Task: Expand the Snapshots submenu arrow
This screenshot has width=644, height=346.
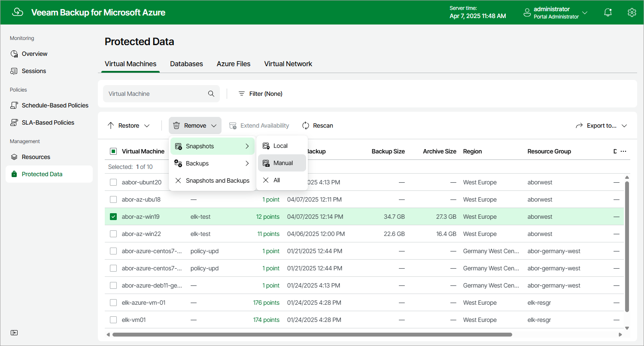Action: pyautogui.click(x=247, y=146)
